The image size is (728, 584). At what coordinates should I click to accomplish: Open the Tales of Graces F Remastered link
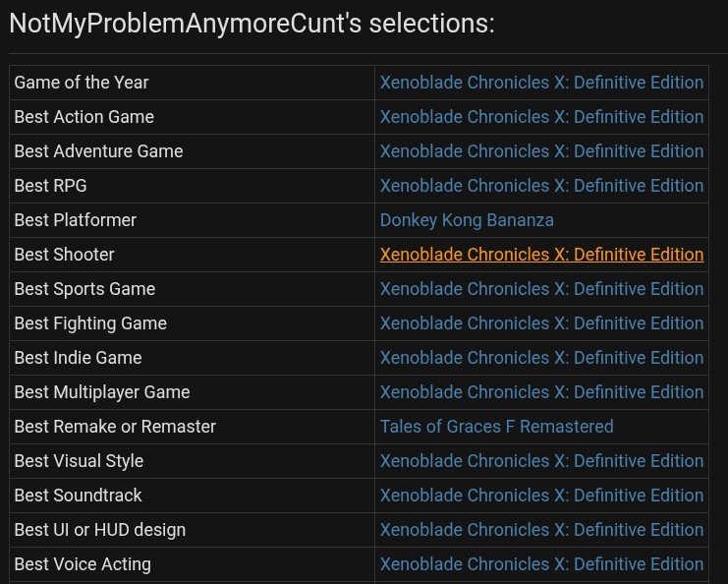pyautogui.click(x=496, y=427)
